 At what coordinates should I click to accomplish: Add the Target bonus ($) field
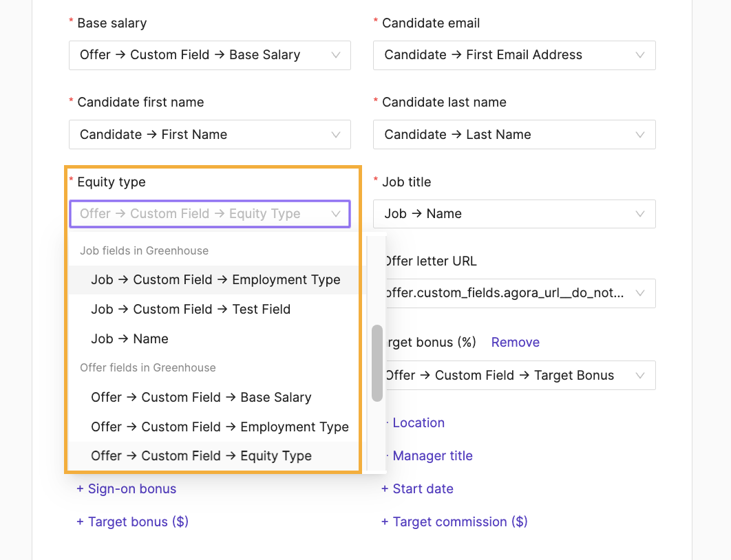132,521
